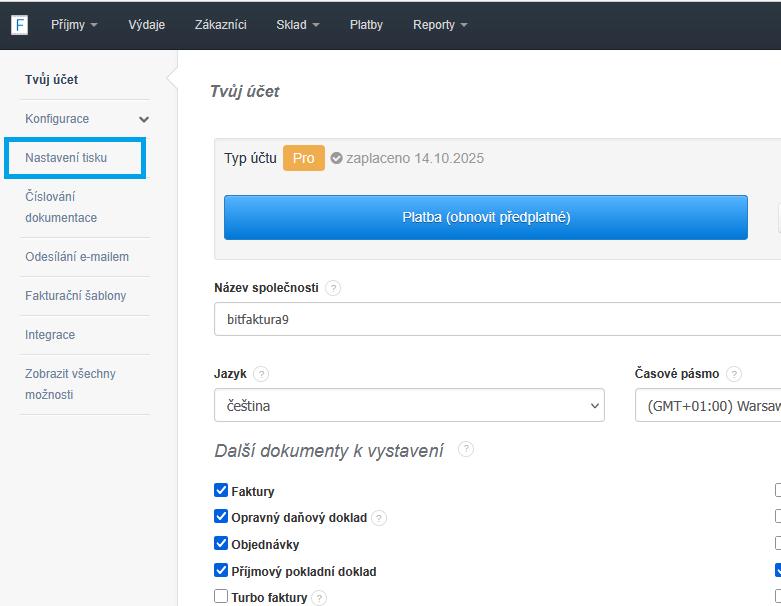Open Nastavení tisku in the sidebar
This screenshot has width=781, height=606.
[66, 158]
